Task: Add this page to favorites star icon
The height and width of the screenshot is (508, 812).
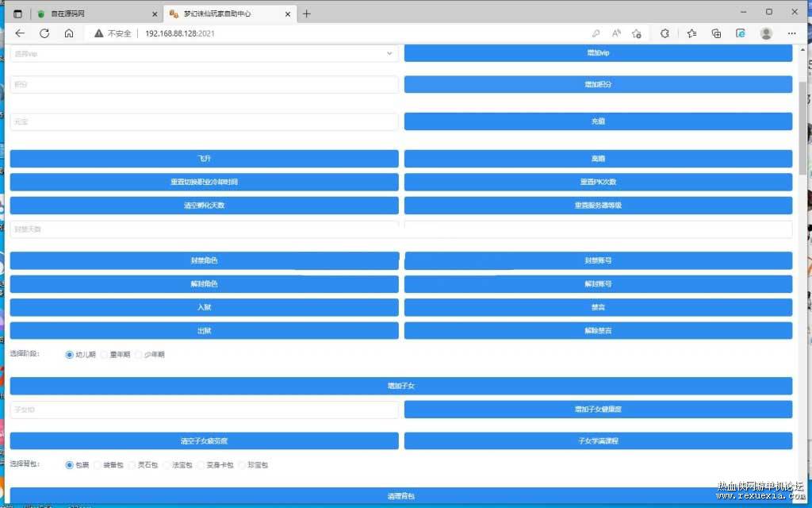Action: [x=637, y=33]
